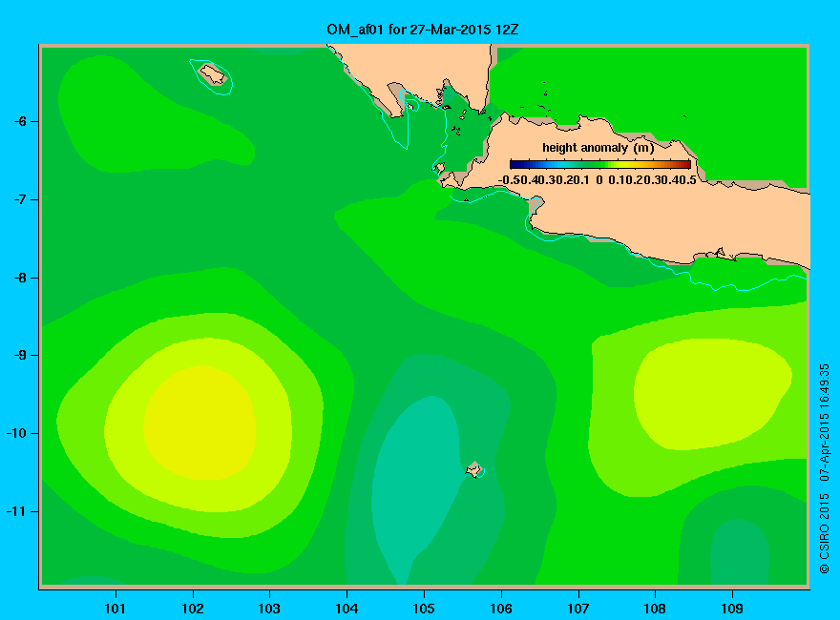
Task: Click longitude axis label 105
Action: (424, 609)
